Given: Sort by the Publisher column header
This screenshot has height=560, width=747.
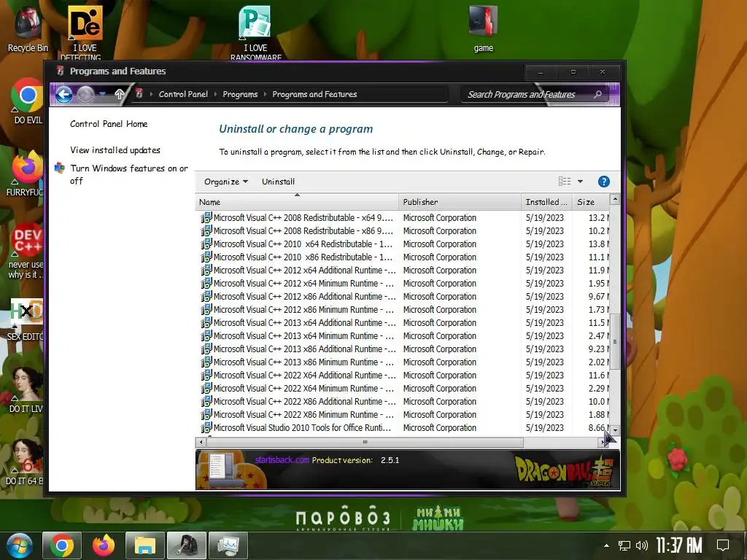Looking at the screenshot, I should [x=460, y=202].
